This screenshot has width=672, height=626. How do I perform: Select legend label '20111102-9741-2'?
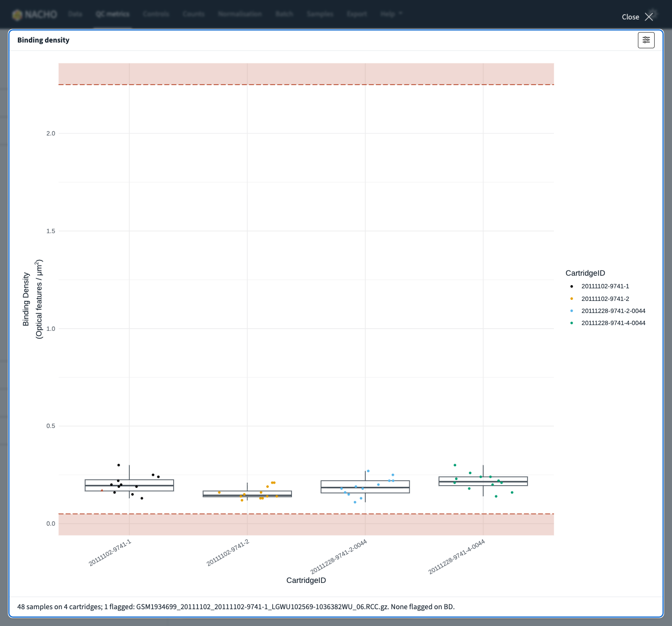605,298
